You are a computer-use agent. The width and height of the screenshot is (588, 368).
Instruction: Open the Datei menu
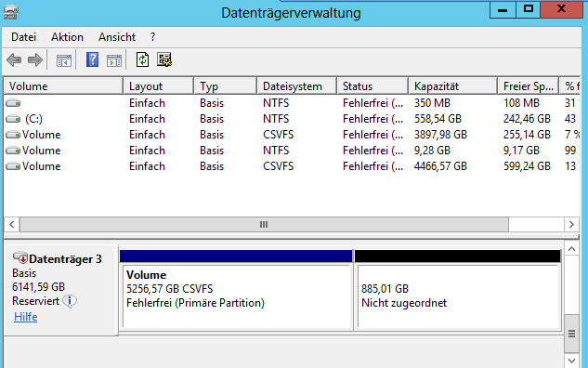(23, 37)
